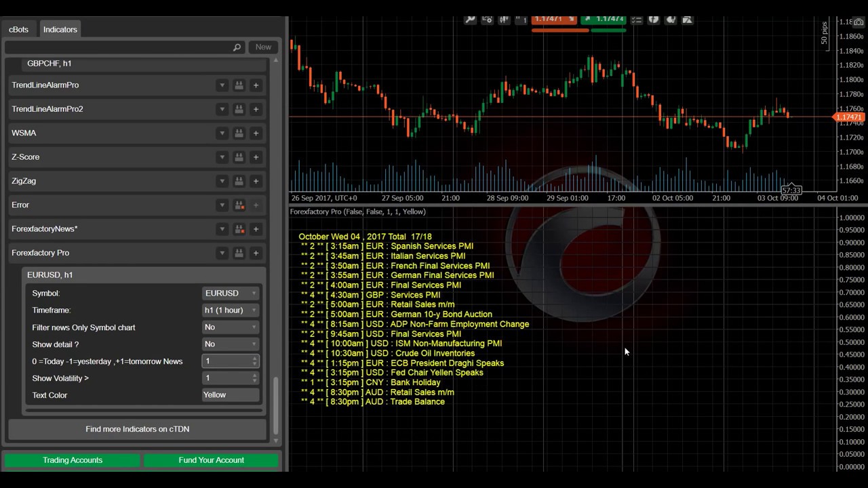Viewport: 868px width, 488px height.
Task: Open Z-Score options dropdown arrow
Action: (x=222, y=157)
